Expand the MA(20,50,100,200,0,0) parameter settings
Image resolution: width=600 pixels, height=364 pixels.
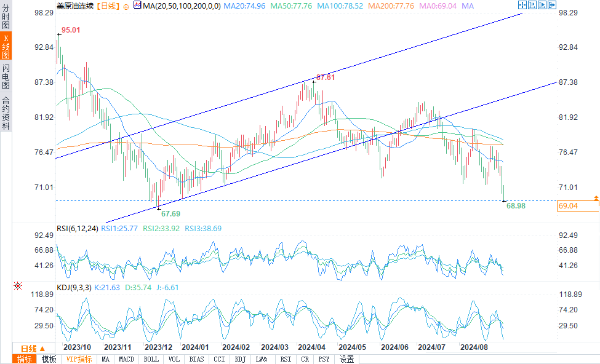(x=182, y=6)
